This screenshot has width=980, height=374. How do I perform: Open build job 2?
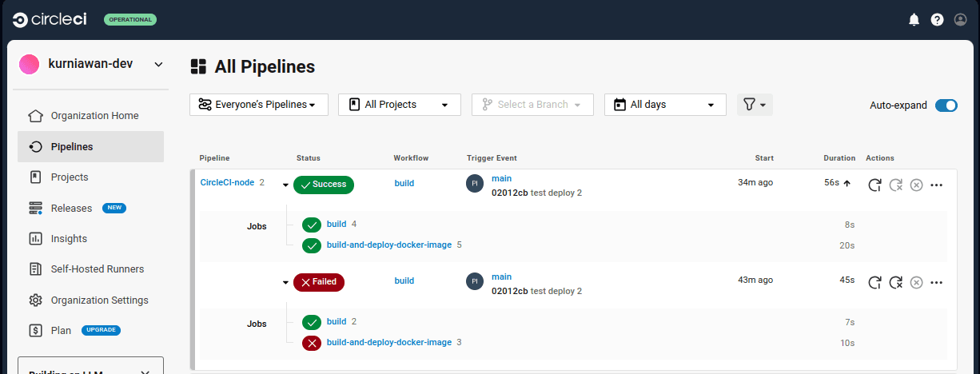click(337, 321)
